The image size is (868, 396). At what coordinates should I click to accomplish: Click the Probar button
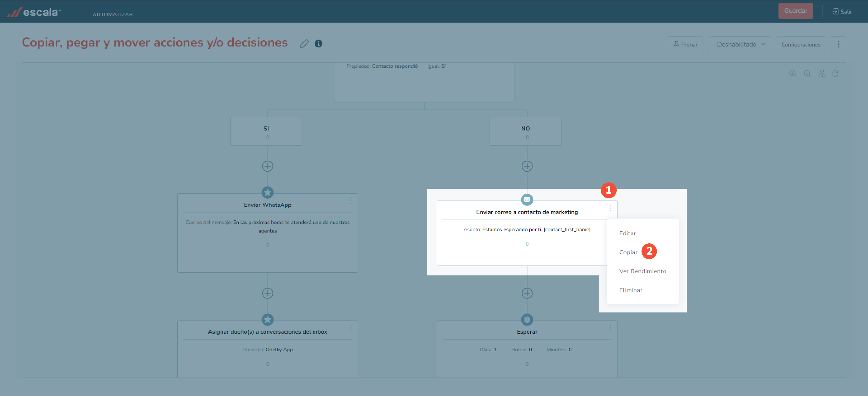click(x=685, y=44)
